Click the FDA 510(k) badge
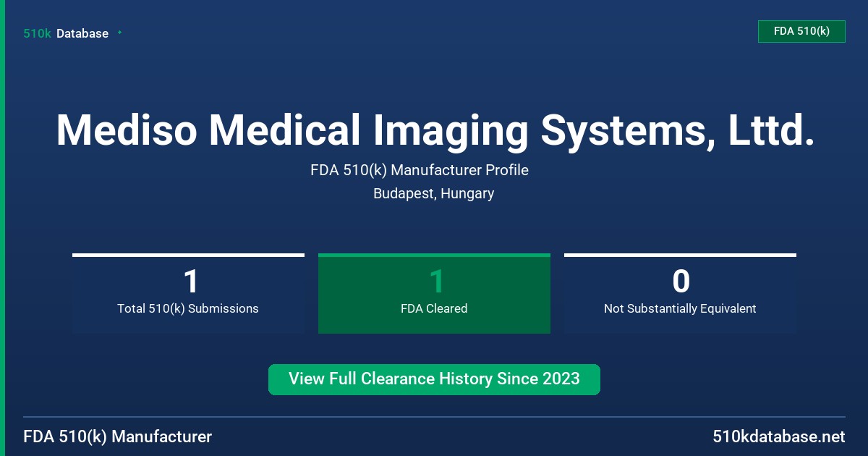The height and width of the screenshot is (456, 868). 801,31
